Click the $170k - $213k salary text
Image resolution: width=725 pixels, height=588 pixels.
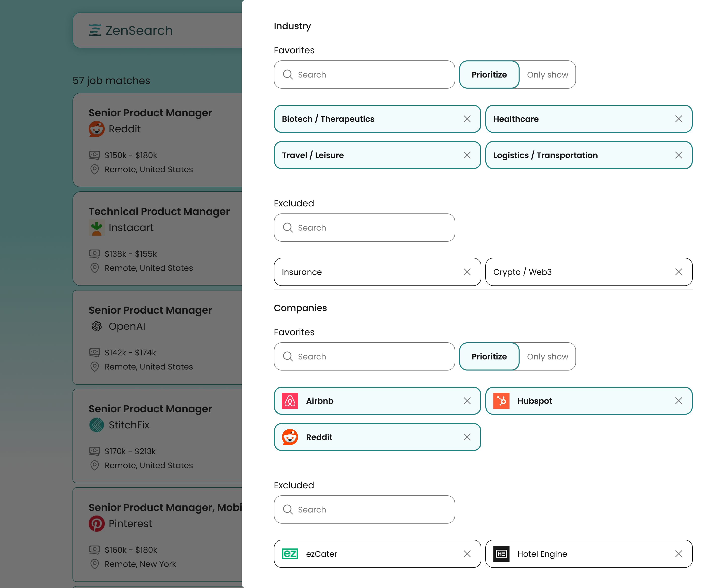point(130,451)
